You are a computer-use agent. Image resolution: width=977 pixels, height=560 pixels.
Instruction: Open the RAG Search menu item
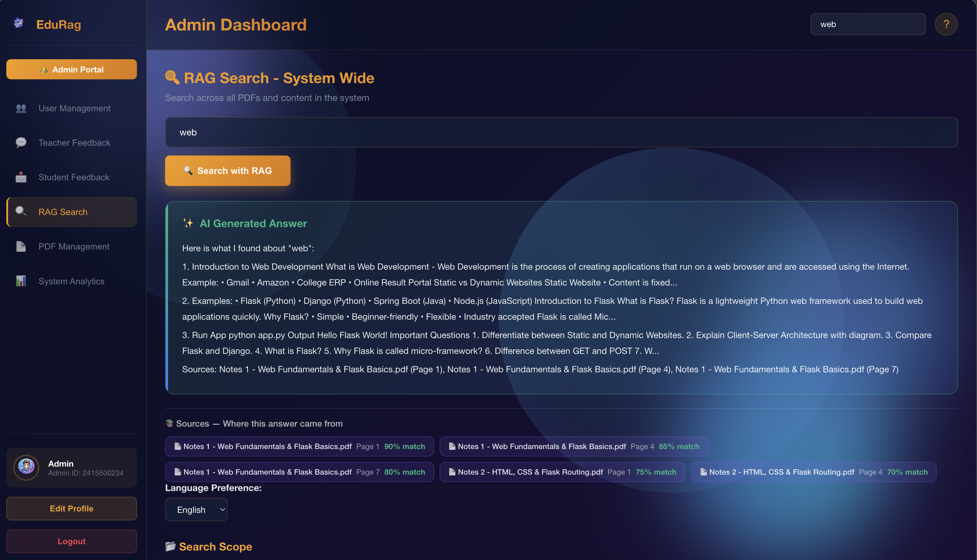[x=72, y=212]
